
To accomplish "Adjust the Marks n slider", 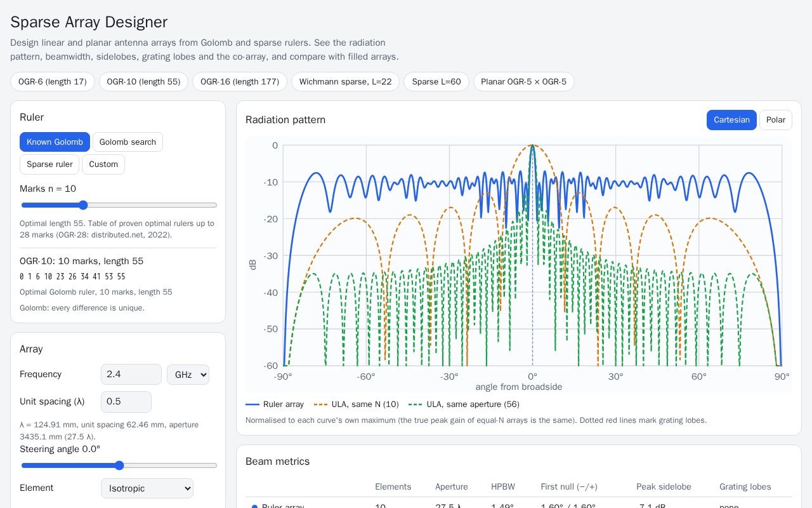I will tap(119, 205).
